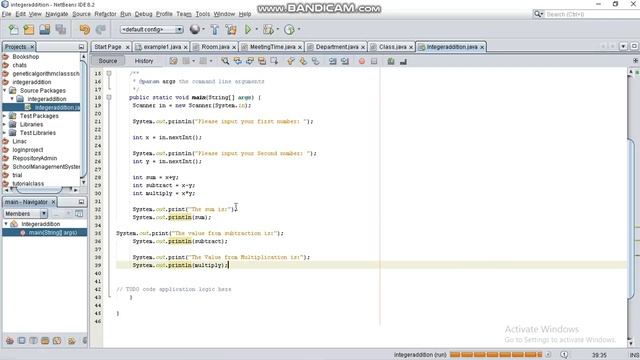The height and width of the screenshot is (360, 640).
Task: Select the Bookshop project
Action: pyautogui.click(x=25, y=57)
